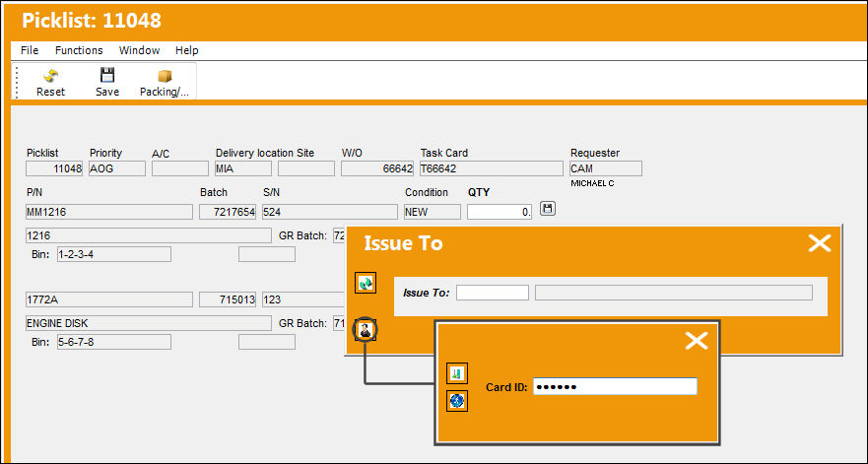Click the Issue To code input field

click(492, 293)
